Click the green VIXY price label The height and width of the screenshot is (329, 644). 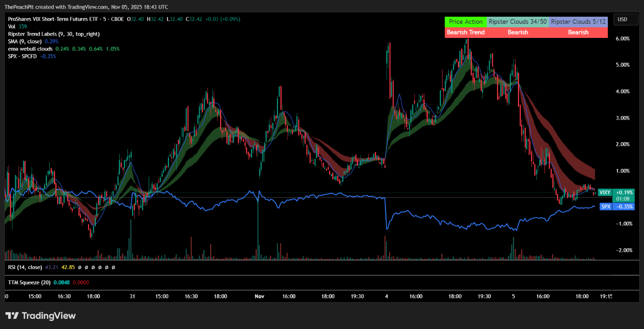pyautogui.click(x=604, y=192)
